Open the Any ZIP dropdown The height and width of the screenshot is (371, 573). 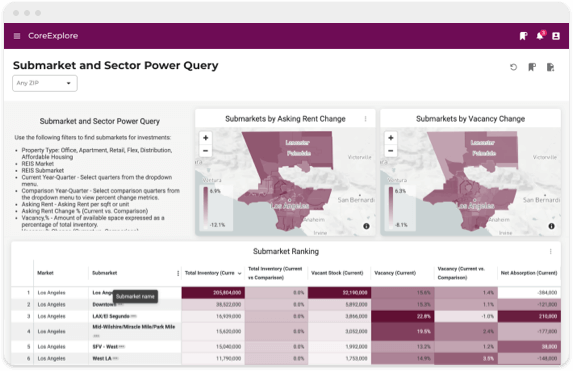[x=45, y=83]
